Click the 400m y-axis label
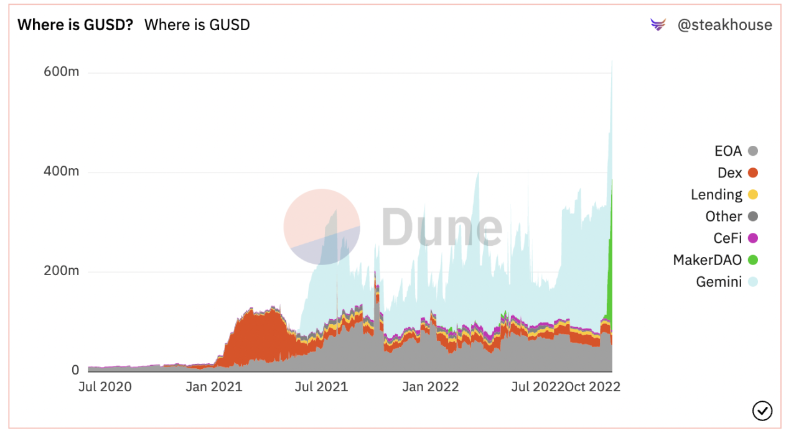This screenshot has height=433, width=787. tap(61, 171)
